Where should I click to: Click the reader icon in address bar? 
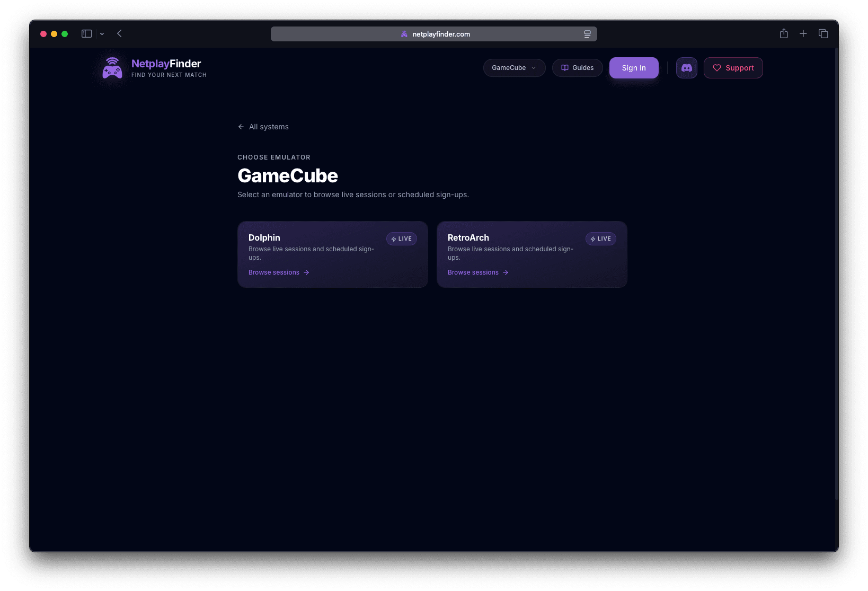tap(587, 34)
